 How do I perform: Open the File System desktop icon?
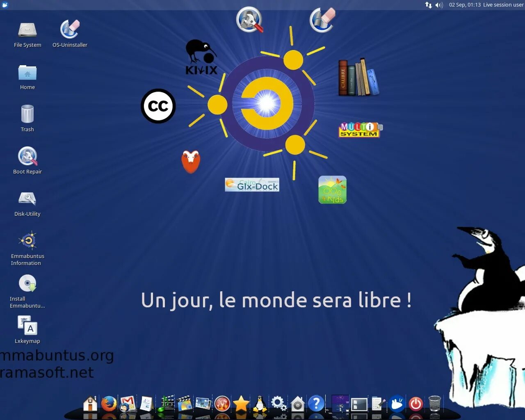(x=27, y=34)
